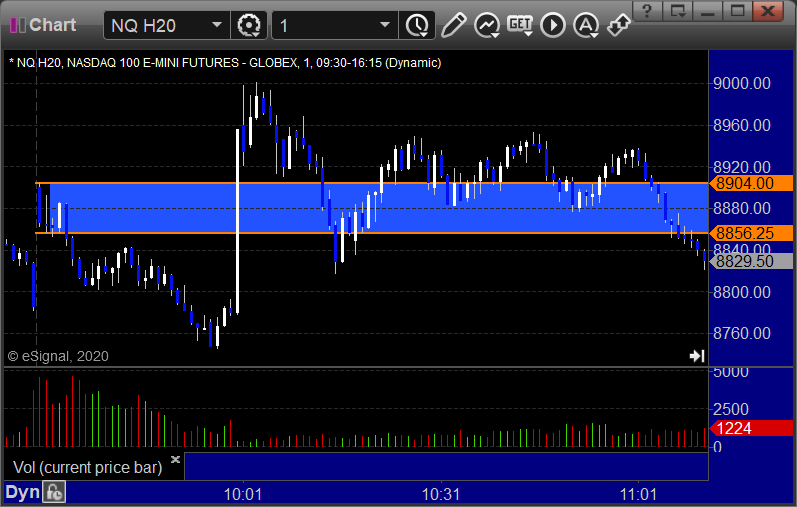Click the orange 8856.25 price label
The height and width of the screenshot is (507, 797).
tap(752, 233)
